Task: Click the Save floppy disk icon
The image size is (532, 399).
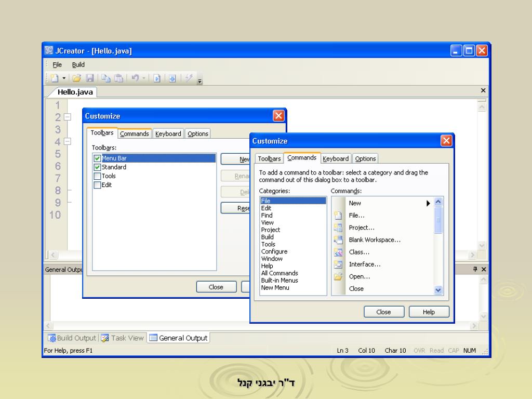Action: coord(89,78)
